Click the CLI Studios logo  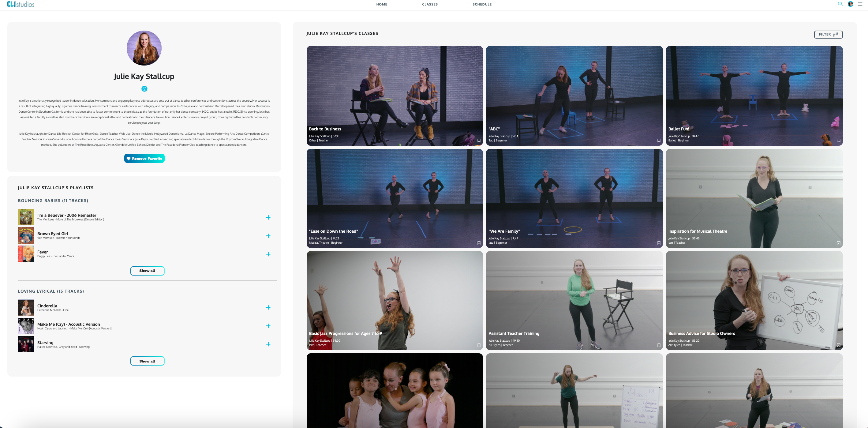[x=21, y=4]
